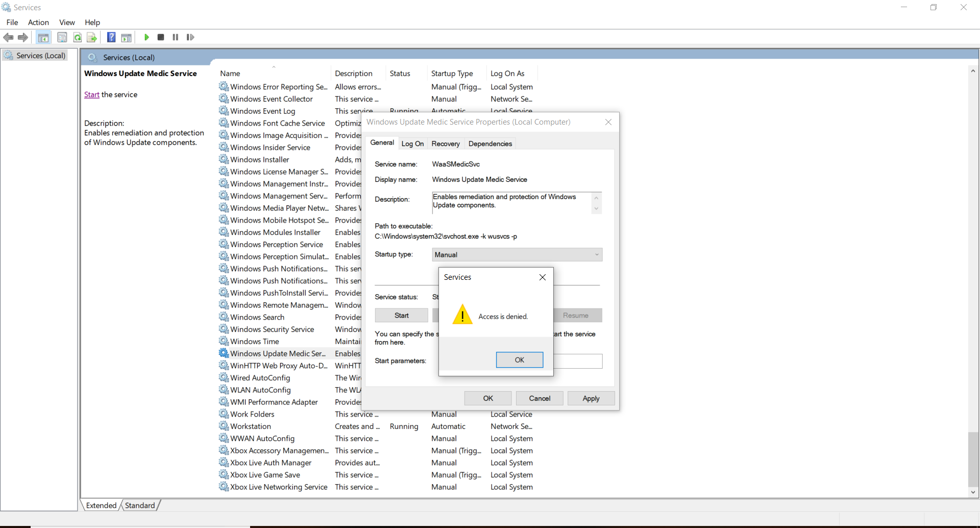Screen dimensions: 980x528
Task: Switch to the Recovery tab
Action: coord(446,144)
